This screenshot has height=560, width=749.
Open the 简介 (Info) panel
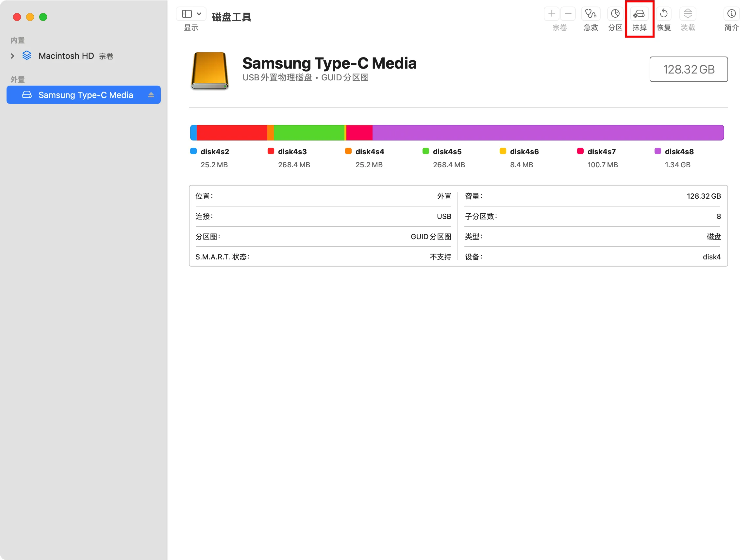731,14
